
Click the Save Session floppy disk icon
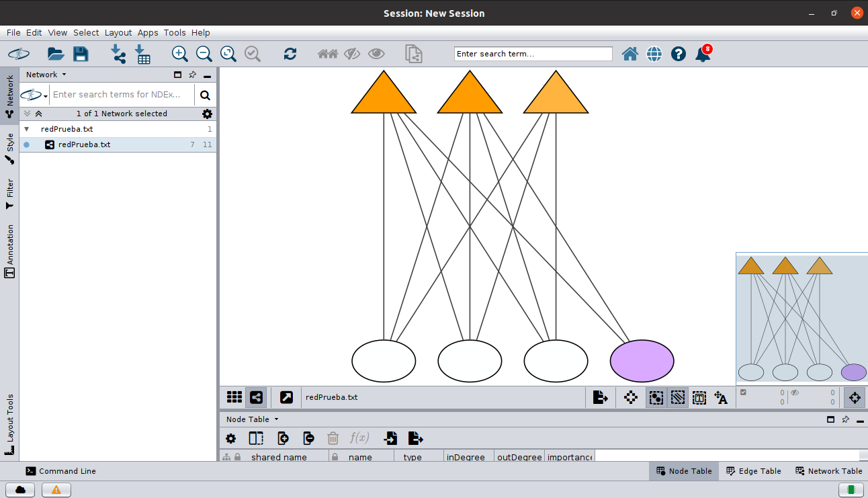(x=81, y=54)
